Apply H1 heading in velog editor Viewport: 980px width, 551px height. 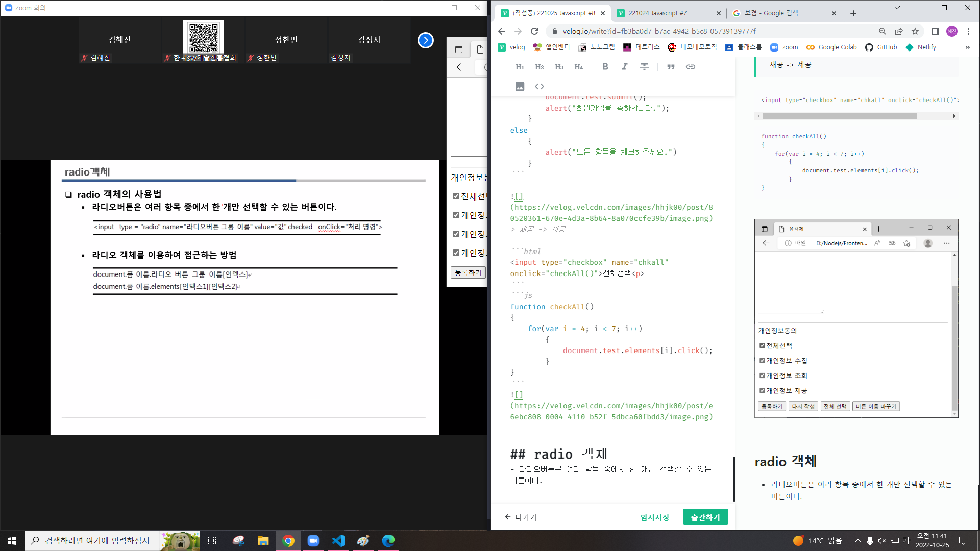point(520,67)
